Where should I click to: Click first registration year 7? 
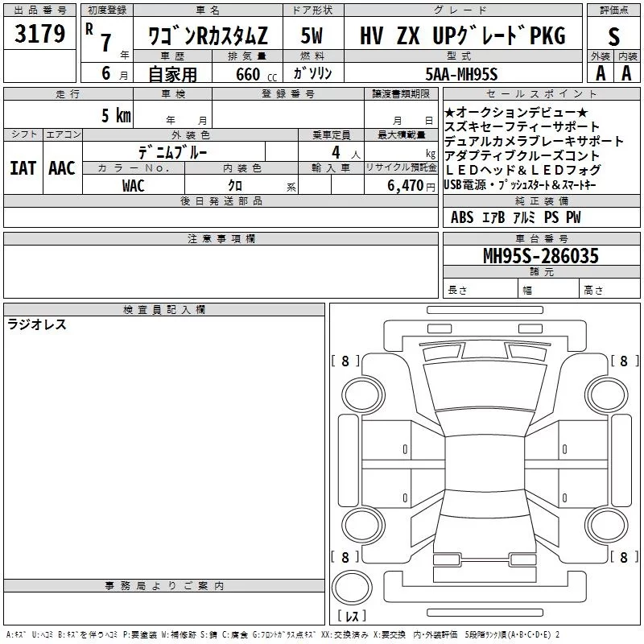[x=106, y=43]
